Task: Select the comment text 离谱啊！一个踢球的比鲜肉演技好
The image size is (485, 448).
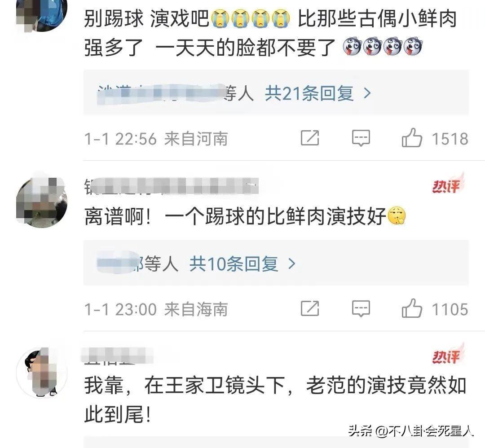Action: click(x=245, y=216)
